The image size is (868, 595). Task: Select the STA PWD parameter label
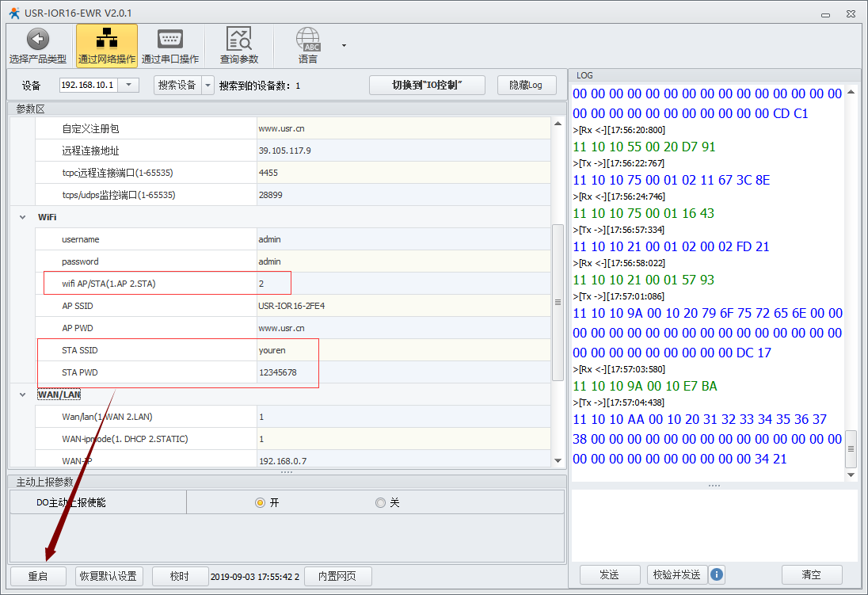[80, 372]
